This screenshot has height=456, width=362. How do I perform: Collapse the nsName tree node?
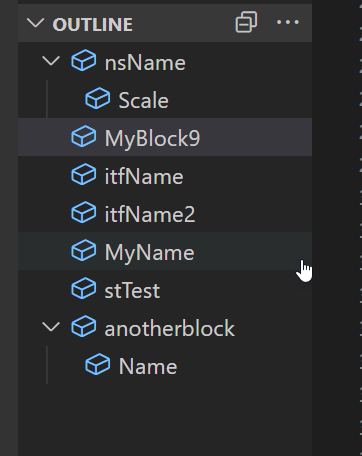pos(51,61)
